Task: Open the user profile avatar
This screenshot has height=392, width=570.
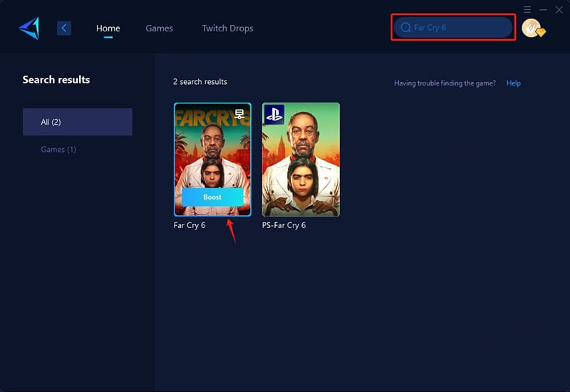Action: tap(530, 28)
